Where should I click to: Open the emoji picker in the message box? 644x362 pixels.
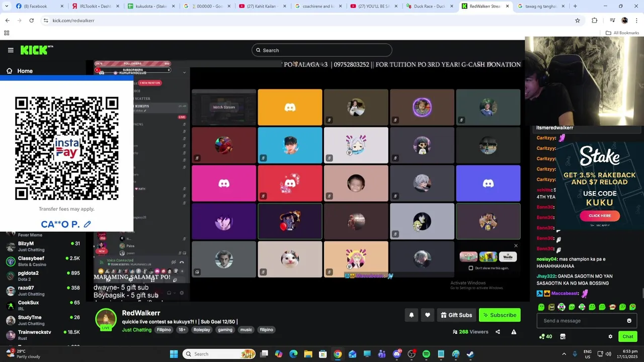pyautogui.click(x=629, y=321)
